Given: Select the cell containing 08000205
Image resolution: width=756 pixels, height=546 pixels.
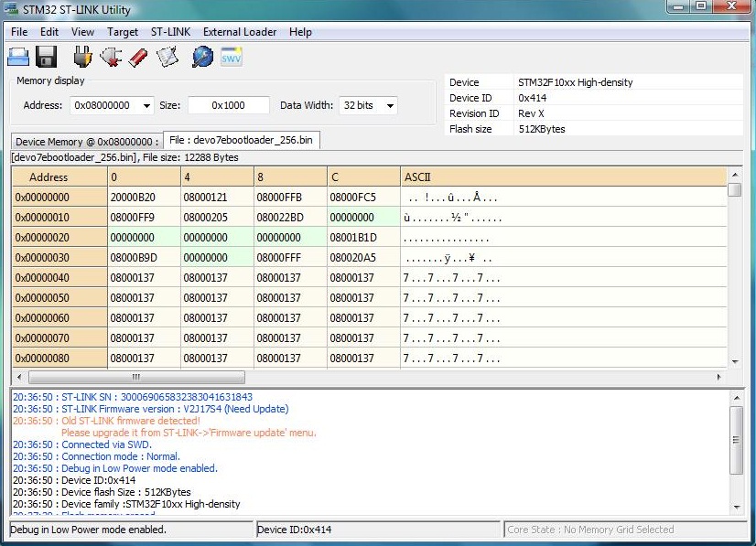Looking at the screenshot, I should click(x=218, y=218).
